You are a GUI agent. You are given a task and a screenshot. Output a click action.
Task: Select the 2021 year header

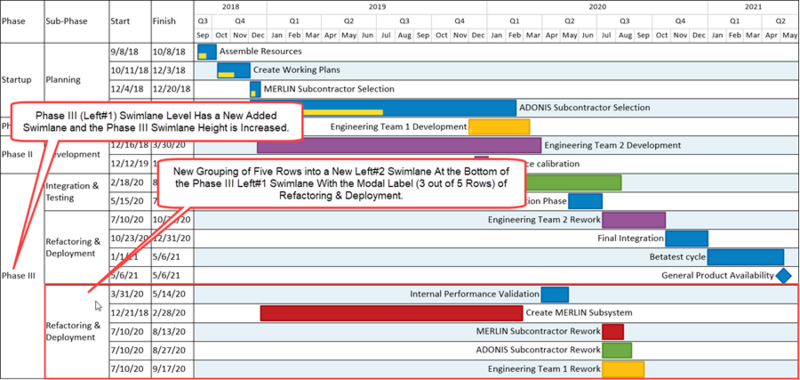pos(753,7)
